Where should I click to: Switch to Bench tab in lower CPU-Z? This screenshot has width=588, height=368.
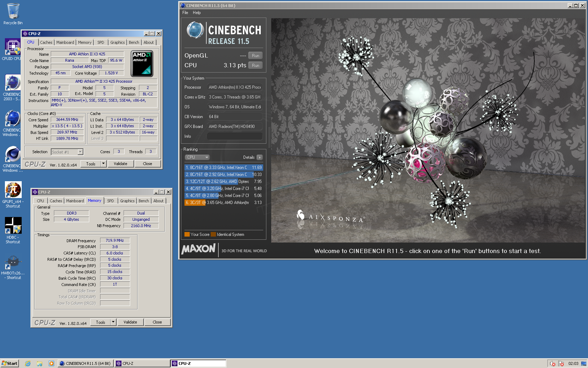[x=143, y=201]
